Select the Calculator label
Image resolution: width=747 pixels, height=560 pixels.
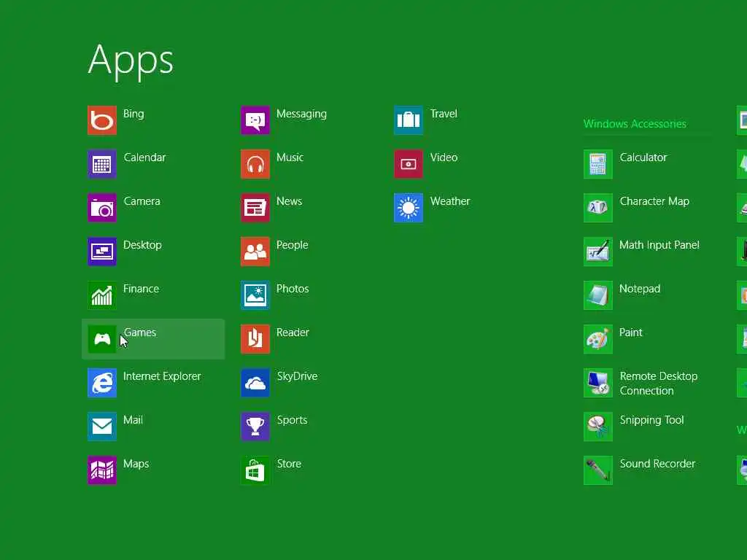(643, 157)
